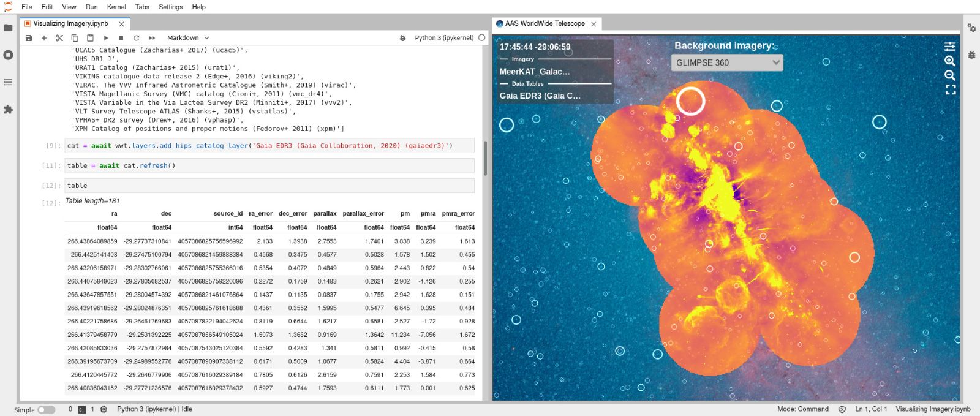This screenshot has height=416, width=980.
Task: Interrupt the kernel with stop icon
Action: coord(121,38)
